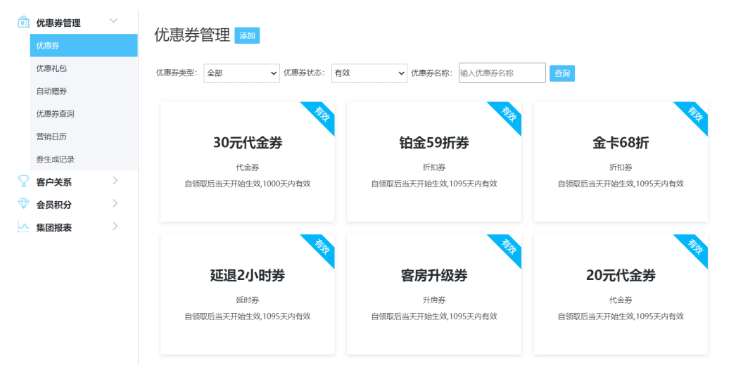Focus the 输入优惠券名称 input field

[x=502, y=73]
